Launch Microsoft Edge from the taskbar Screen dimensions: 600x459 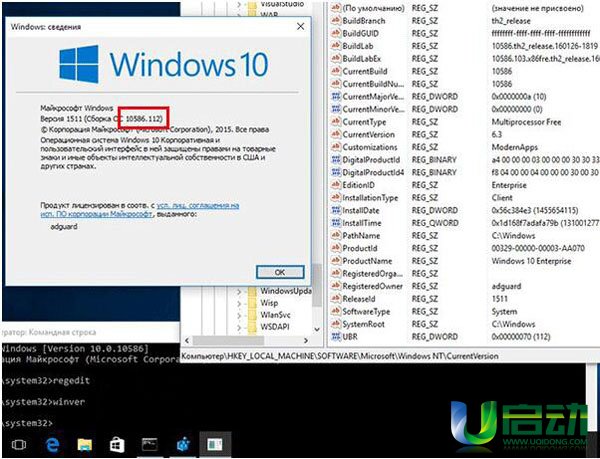pyautogui.click(x=52, y=444)
